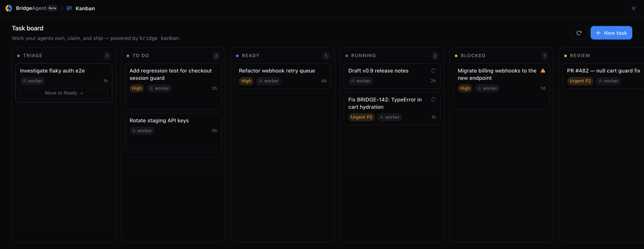
Task: Click High tag on Migrate billing webhooks card
Action: [x=465, y=88]
